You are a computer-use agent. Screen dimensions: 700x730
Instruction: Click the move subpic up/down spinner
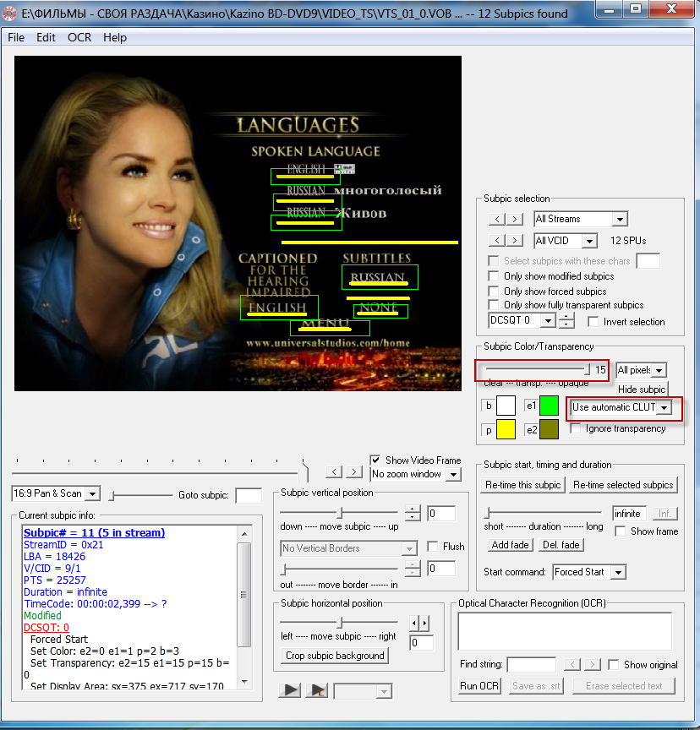pyautogui.click(x=413, y=513)
